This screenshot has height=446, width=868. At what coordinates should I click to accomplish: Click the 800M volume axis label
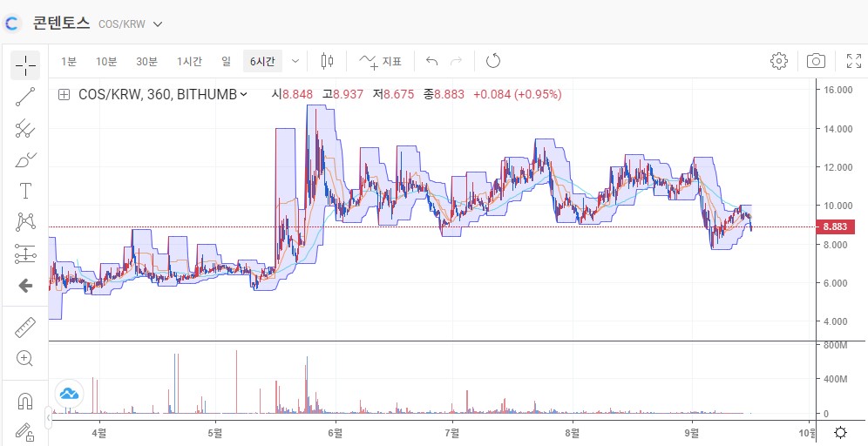click(x=836, y=345)
